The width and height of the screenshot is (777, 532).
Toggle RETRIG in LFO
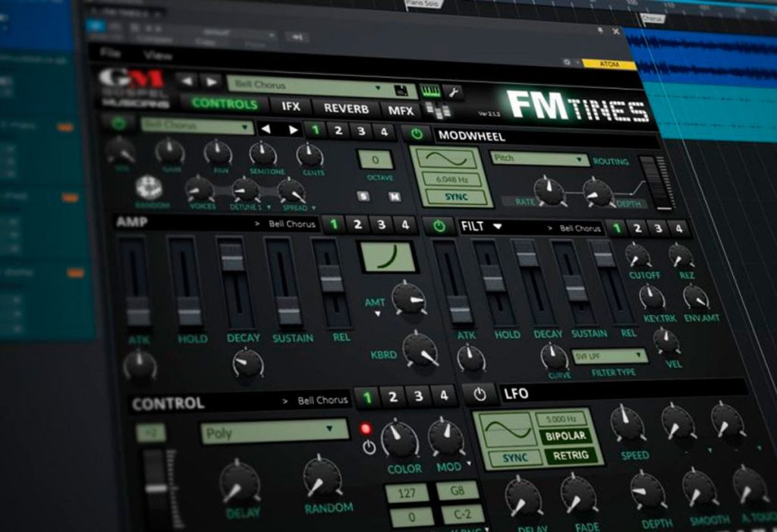pos(570,455)
